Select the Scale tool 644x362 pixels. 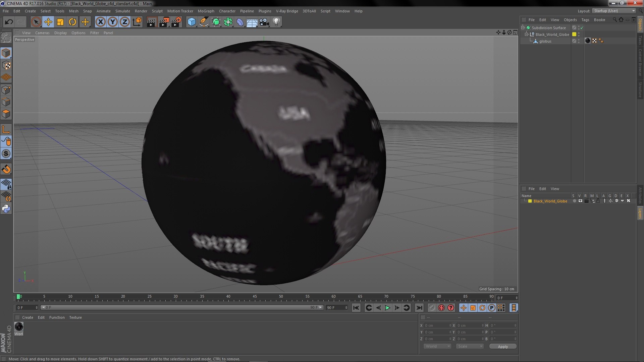(60, 22)
